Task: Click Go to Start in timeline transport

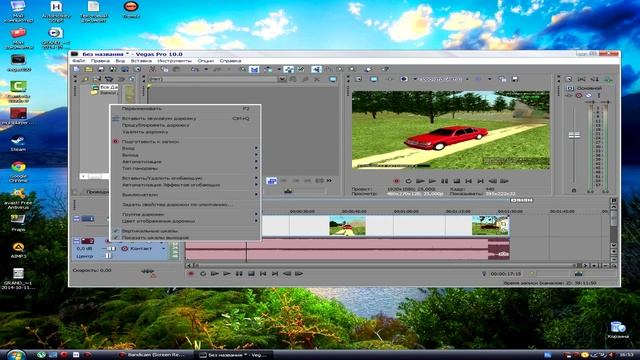Action: tap(263, 273)
